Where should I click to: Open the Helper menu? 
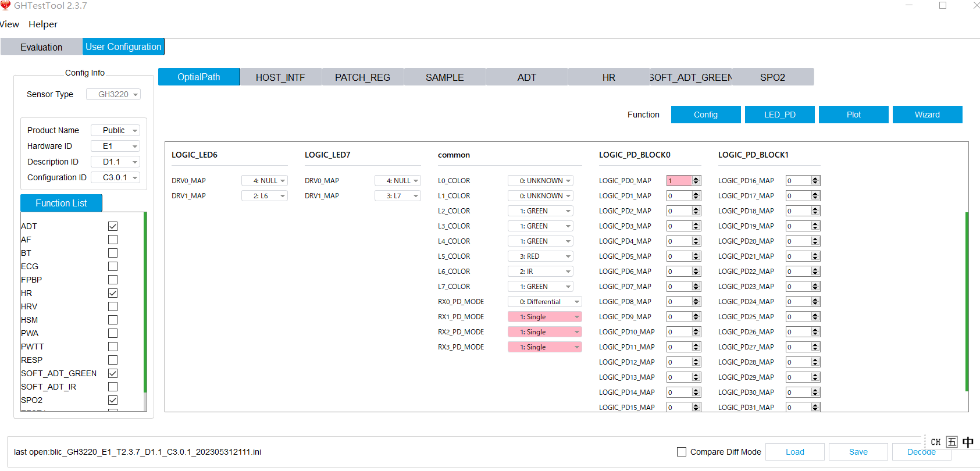43,24
